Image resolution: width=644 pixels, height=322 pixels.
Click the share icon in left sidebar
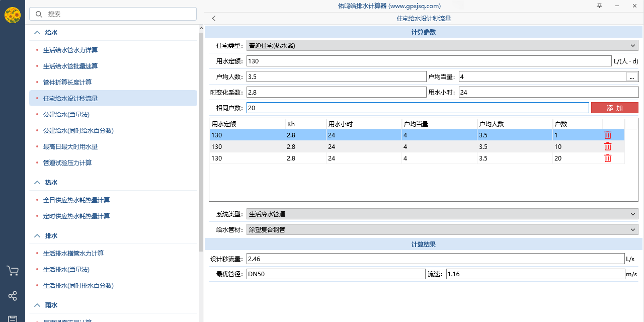point(13,296)
